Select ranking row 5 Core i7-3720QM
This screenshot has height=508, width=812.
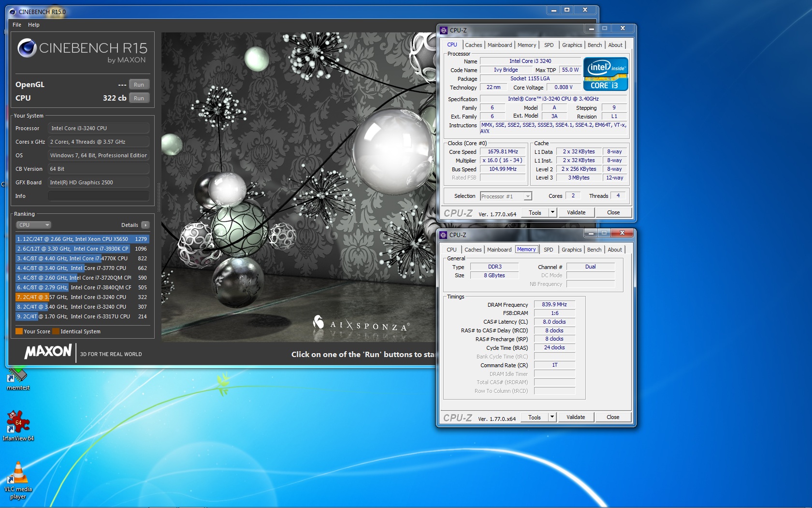pos(82,278)
